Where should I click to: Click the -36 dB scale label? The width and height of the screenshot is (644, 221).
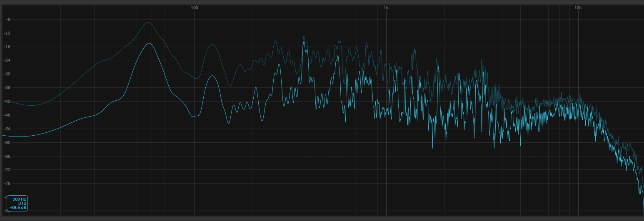coord(7,88)
